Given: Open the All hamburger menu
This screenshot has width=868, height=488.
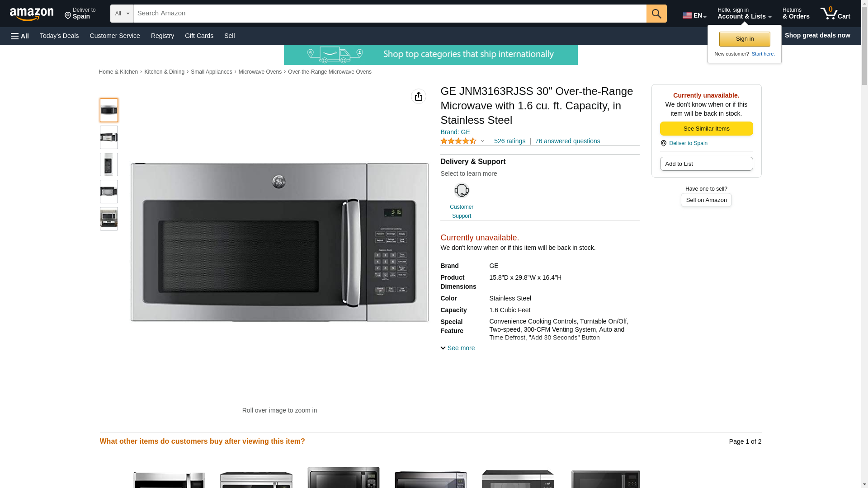Looking at the screenshot, I should [x=20, y=36].
